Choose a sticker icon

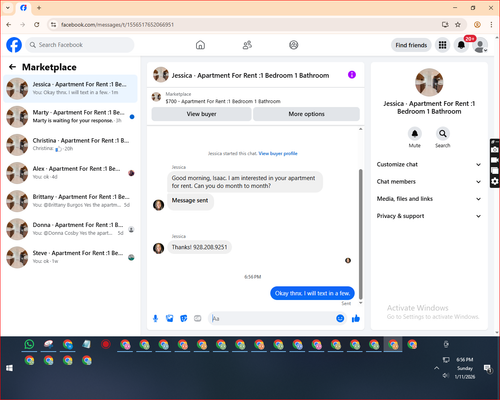pyautogui.click(x=184, y=318)
